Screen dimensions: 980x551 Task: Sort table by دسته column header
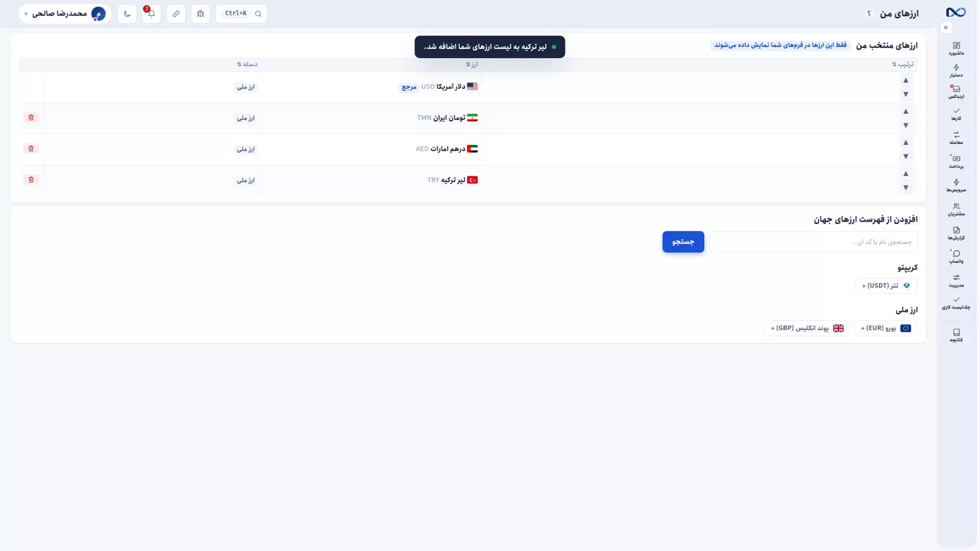(x=247, y=64)
